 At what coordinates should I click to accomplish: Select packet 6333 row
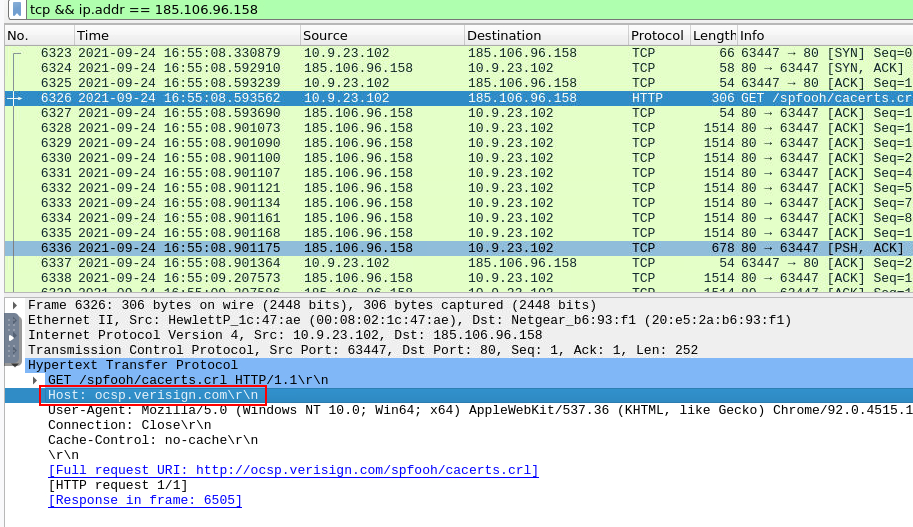pos(459,203)
